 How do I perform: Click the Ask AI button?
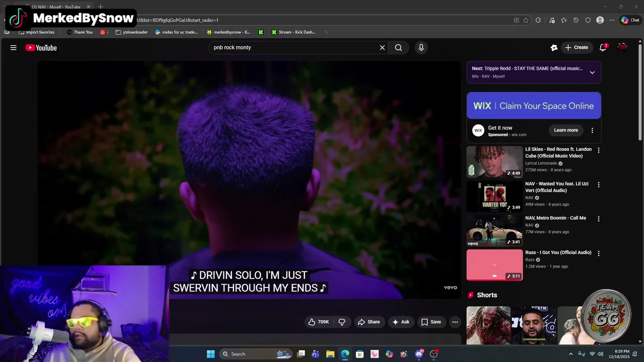[400, 322]
